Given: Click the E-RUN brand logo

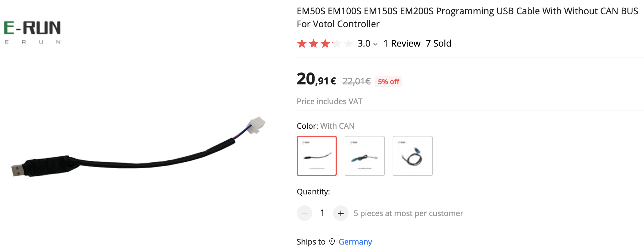Looking at the screenshot, I should [32, 32].
